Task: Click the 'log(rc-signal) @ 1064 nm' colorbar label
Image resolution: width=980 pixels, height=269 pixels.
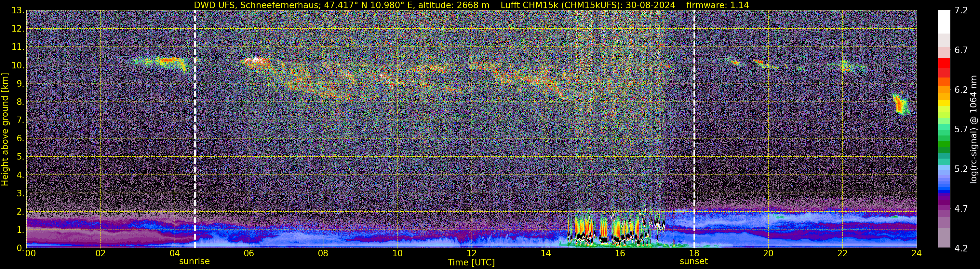Action: (974, 130)
